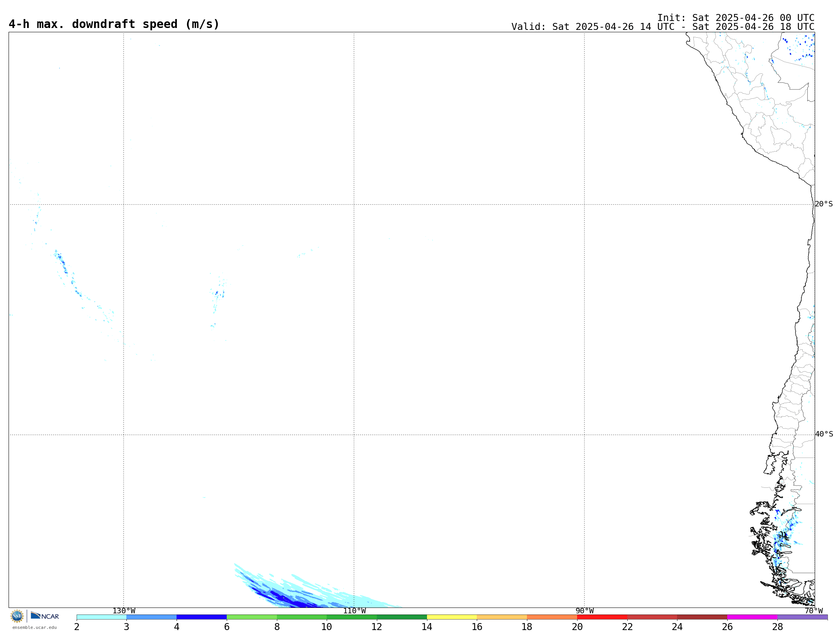
Task: Click the 70°W longitude label
Action: (x=814, y=611)
